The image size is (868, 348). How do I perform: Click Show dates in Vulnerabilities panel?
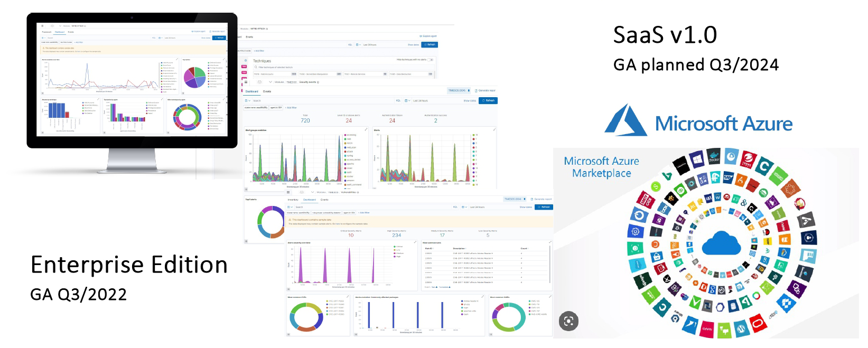click(525, 207)
